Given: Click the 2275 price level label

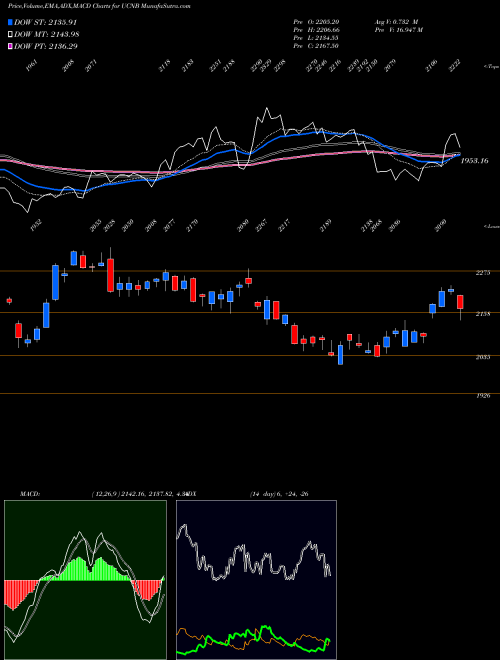Looking at the screenshot, I should [x=483, y=273].
